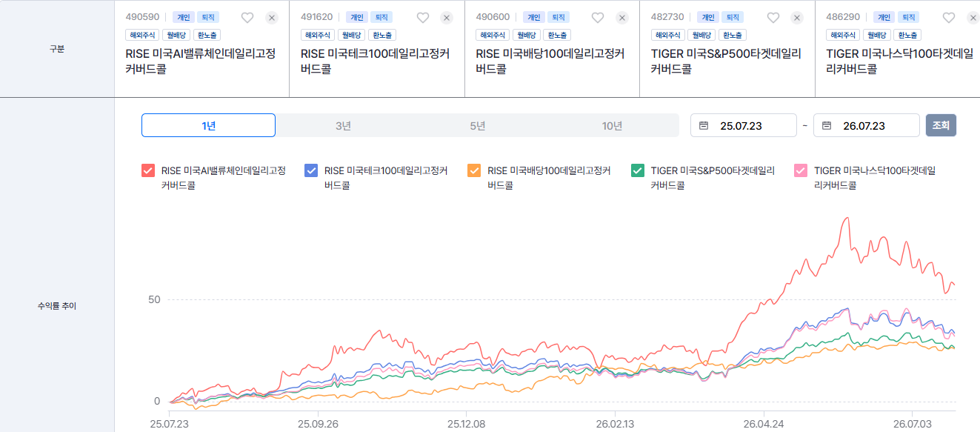
Task: Remove TIGER 미국S&P500타겟데일리커버드콜 card with X
Action: [x=797, y=18]
